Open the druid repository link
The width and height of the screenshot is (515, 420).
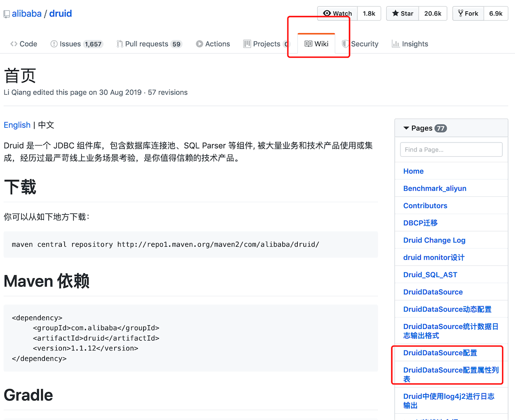coord(60,13)
